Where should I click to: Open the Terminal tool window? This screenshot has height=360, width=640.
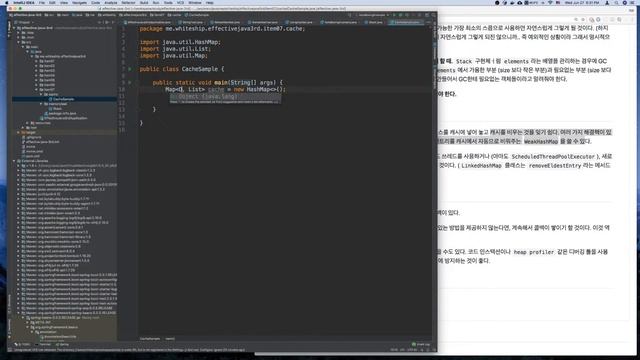(44, 345)
